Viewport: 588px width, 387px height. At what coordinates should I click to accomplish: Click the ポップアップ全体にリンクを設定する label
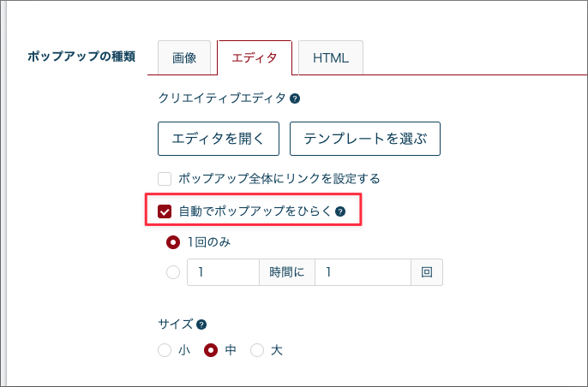(279, 179)
